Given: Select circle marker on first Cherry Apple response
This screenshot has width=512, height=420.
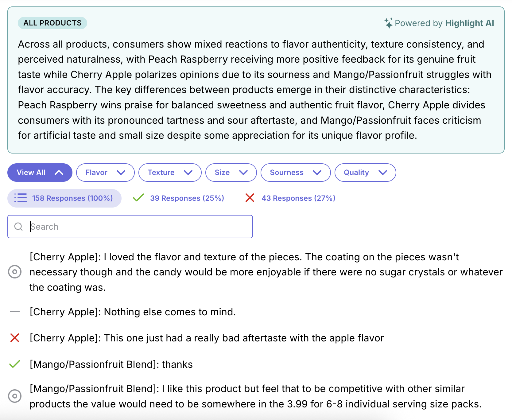Looking at the screenshot, I should point(15,272).
